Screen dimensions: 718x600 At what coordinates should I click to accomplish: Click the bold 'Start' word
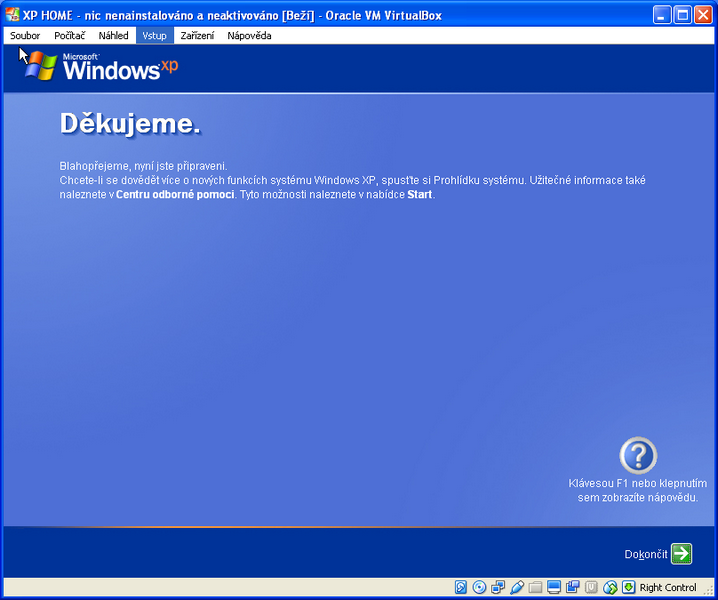point(419,194)
